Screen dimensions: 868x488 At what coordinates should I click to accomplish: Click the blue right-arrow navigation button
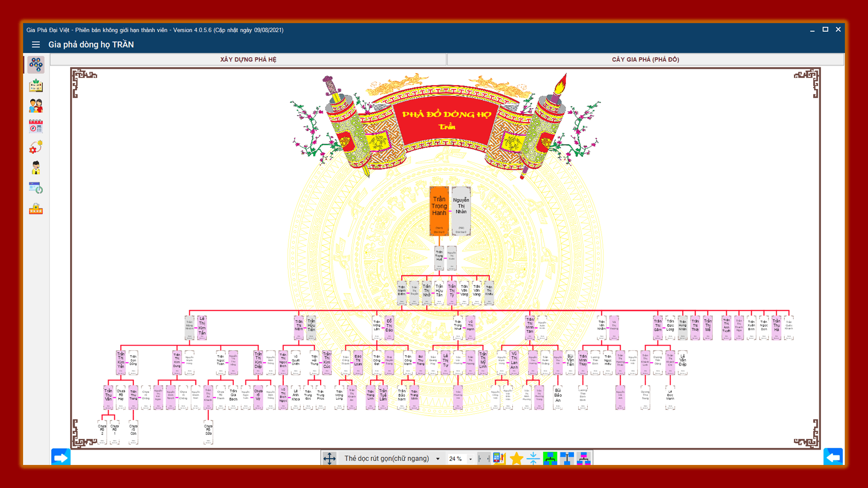pyautogui.click(x=61, y=457)
